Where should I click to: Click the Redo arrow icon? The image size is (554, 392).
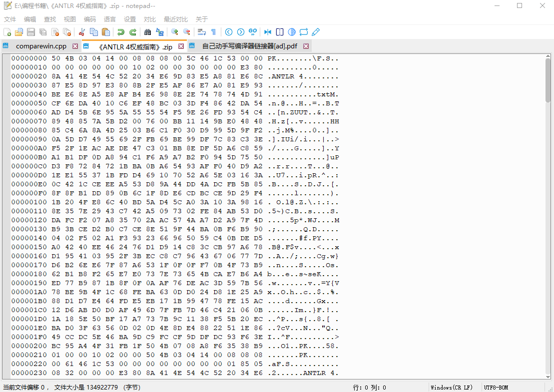133,32
